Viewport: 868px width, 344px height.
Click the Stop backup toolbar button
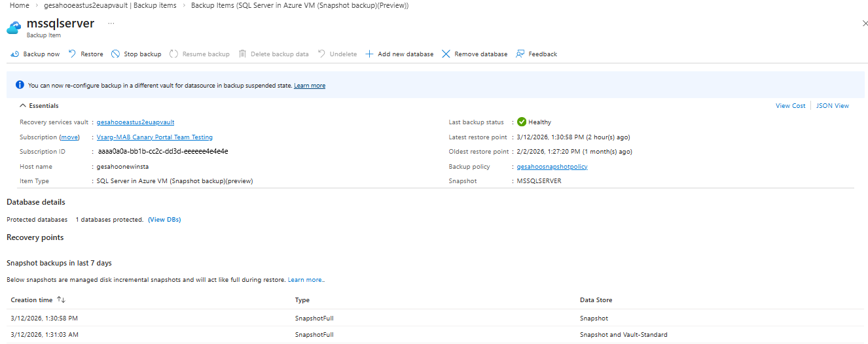[x=136, y=54]
